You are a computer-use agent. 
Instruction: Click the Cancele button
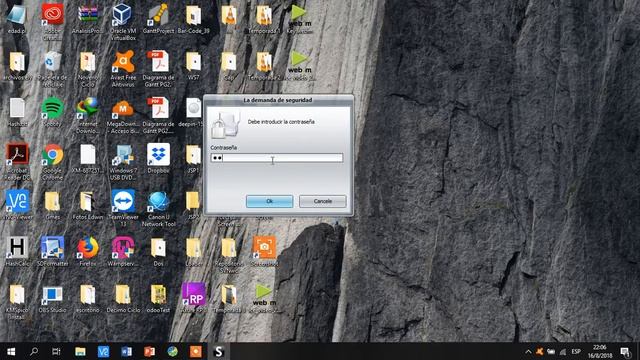pyautogui.click(x=322, y=201)
